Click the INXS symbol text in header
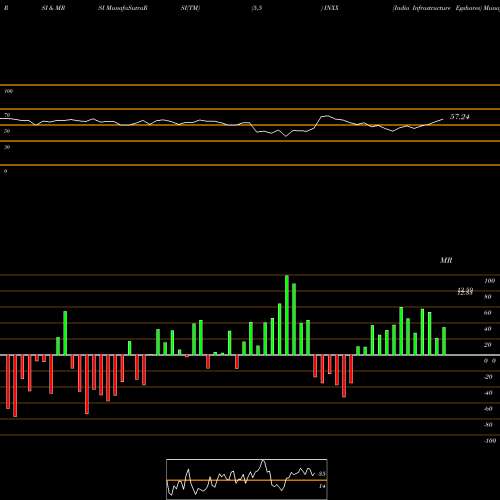 [330, 8]
